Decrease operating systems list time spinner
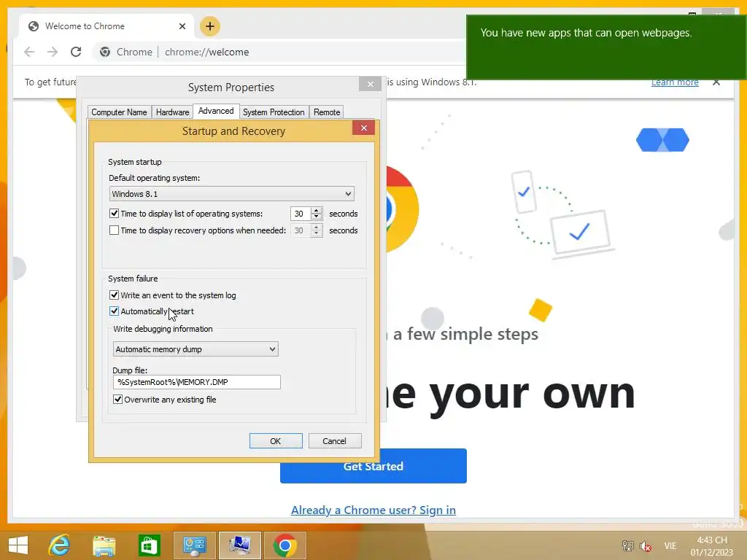This screenshot has width=747, height=560. pos(317,217)
